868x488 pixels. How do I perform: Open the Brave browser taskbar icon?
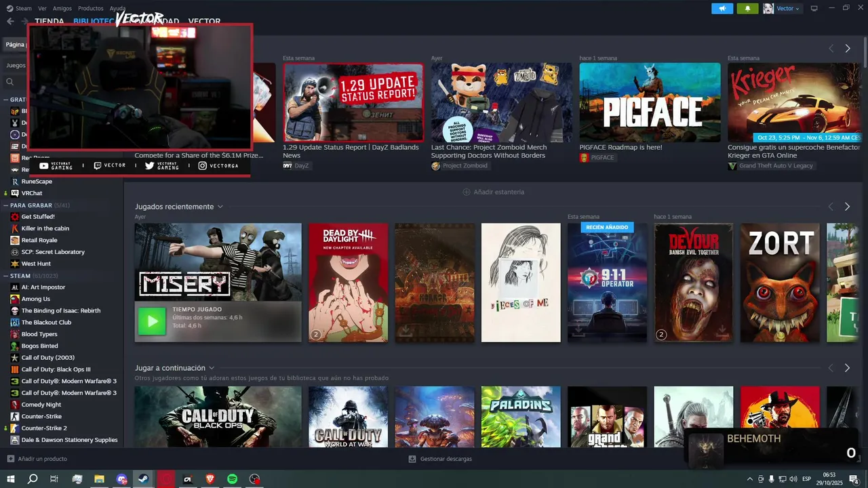(x=210, y=479)
